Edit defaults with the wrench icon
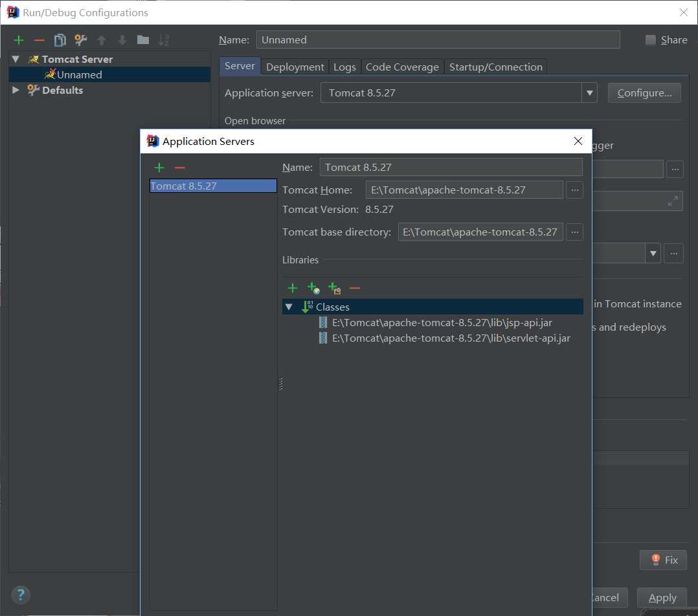 [80, 40]
